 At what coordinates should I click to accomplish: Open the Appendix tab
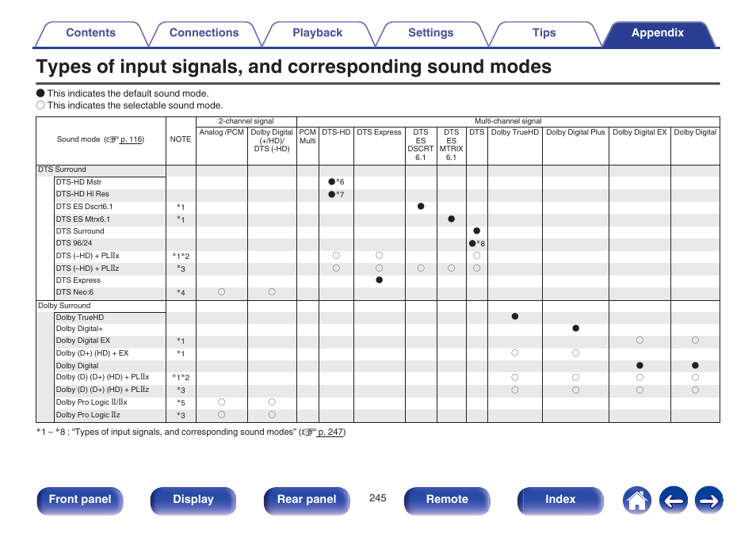658,33
